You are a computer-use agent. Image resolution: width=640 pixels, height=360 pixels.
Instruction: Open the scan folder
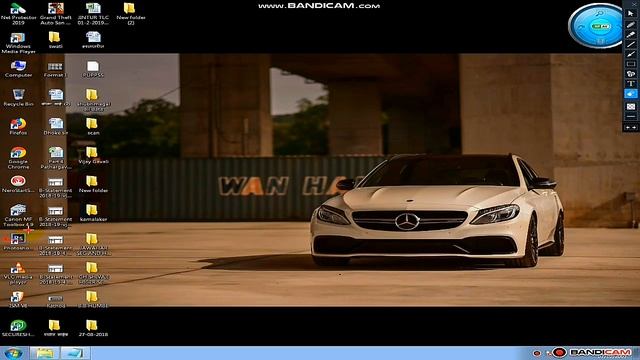click(x=93, y=127)
